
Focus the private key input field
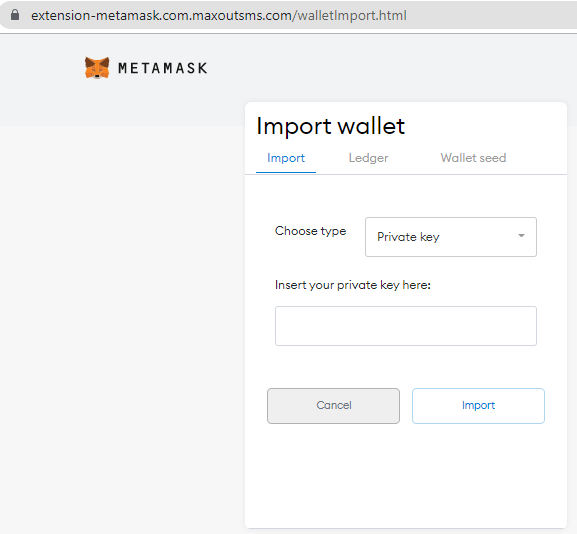coord(406,326)
